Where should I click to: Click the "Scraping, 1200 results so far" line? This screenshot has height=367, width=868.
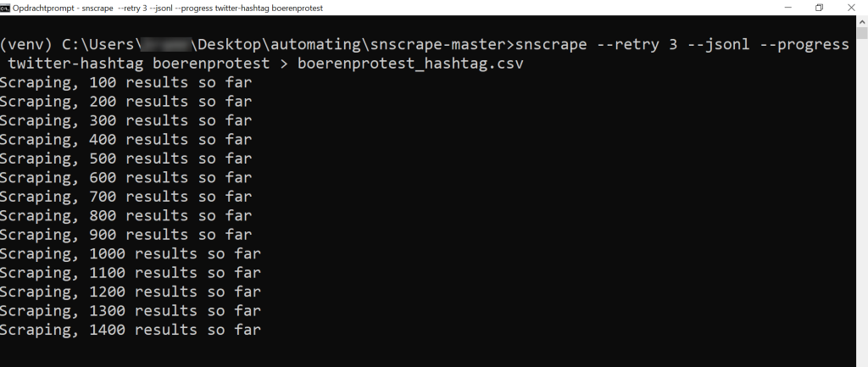pos(130,292)
